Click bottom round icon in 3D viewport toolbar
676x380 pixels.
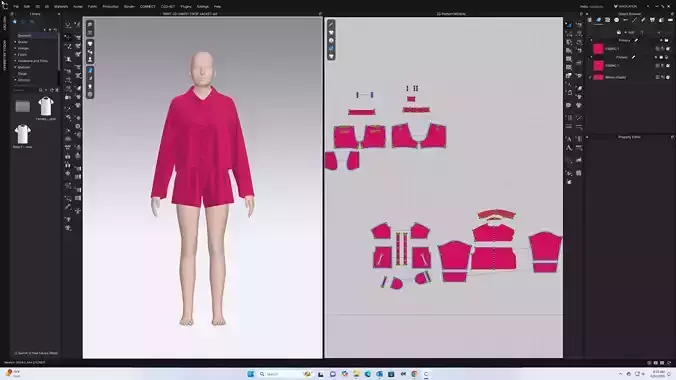[x=90, y=94]
